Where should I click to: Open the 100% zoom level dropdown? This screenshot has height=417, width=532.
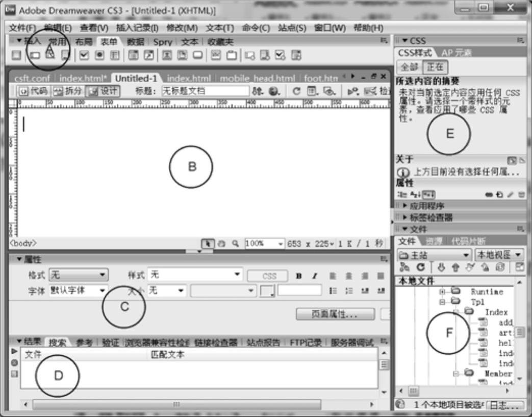pos(264,243)
